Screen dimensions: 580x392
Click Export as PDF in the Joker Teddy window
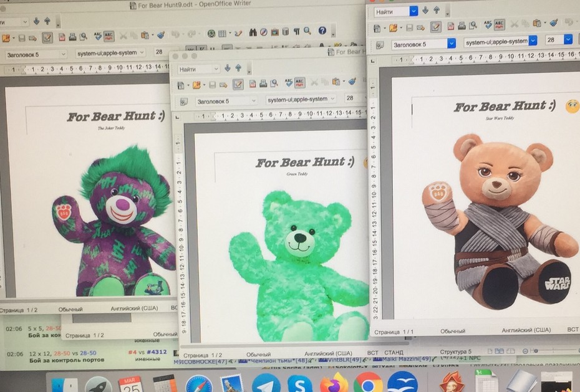[62, 37]
